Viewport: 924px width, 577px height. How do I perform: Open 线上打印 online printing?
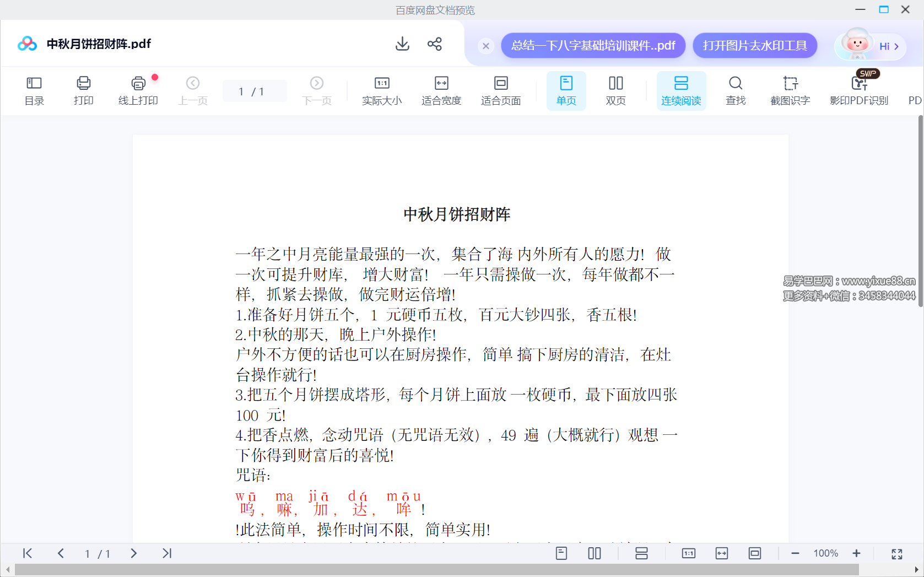pos(138,90)
